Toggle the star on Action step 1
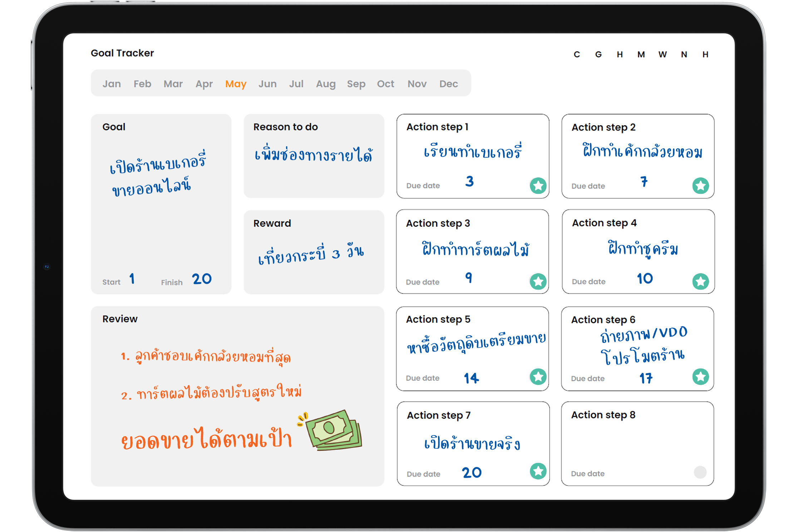The image size is (801, 532). [538, 186]
